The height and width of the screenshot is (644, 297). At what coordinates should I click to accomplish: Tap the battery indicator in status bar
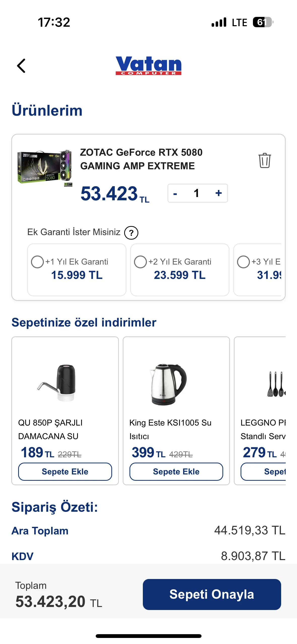point(263,22)
